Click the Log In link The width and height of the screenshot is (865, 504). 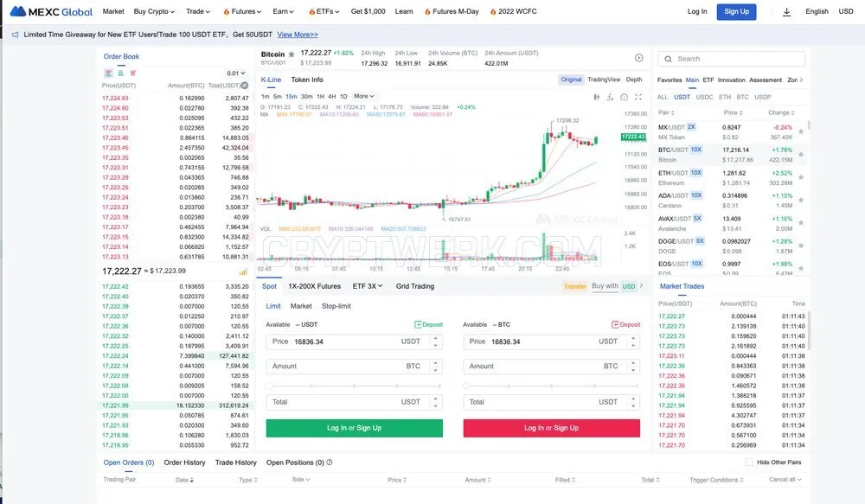[696, 11]
